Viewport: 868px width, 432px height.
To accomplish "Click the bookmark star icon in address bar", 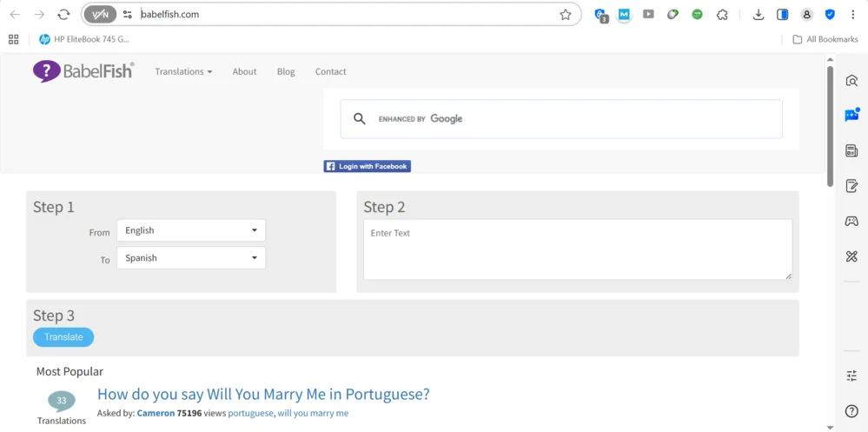I will pyautogui.click(x=566, y=15).
